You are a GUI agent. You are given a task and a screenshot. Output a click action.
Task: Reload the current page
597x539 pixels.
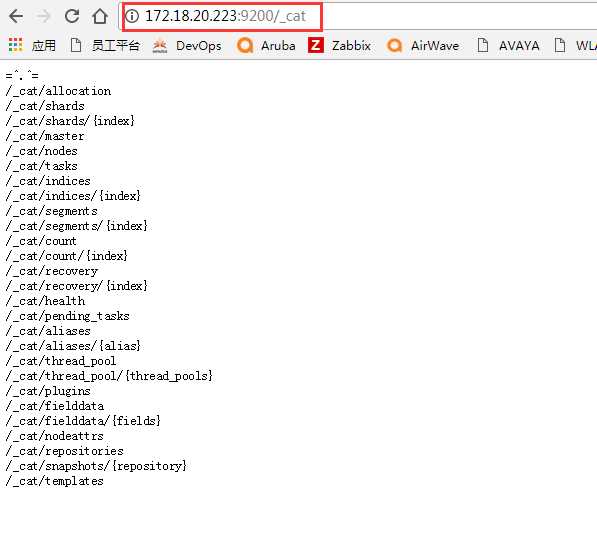(x=72, y=16)
